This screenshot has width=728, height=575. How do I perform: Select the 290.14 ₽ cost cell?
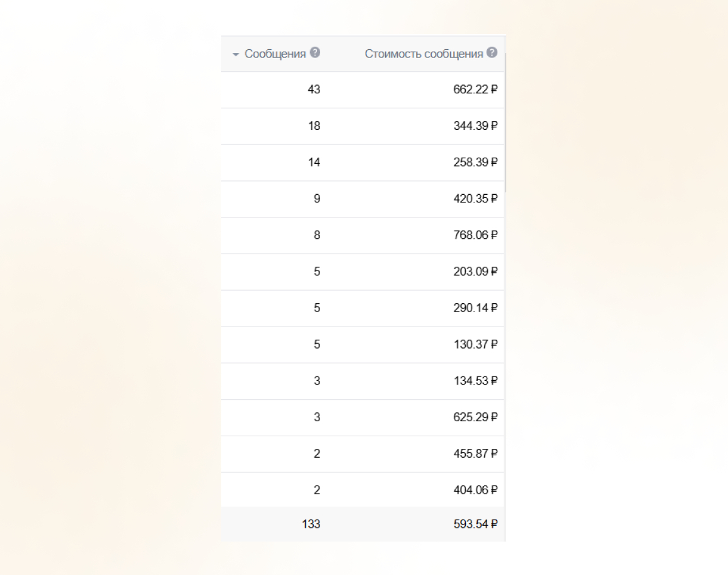(475, 308)
